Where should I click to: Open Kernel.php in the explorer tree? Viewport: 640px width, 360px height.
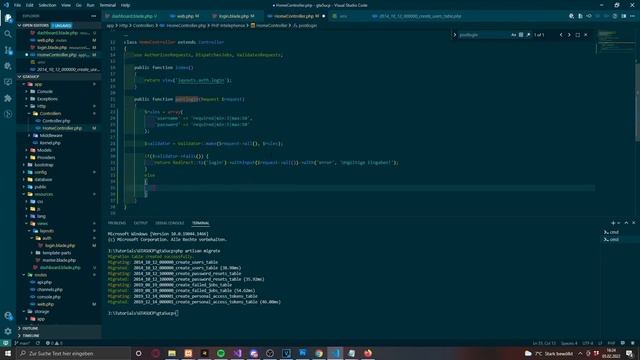50,143
